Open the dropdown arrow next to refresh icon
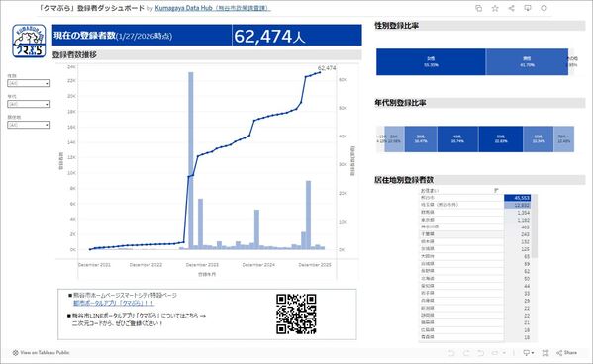 (x=504, y=353)
